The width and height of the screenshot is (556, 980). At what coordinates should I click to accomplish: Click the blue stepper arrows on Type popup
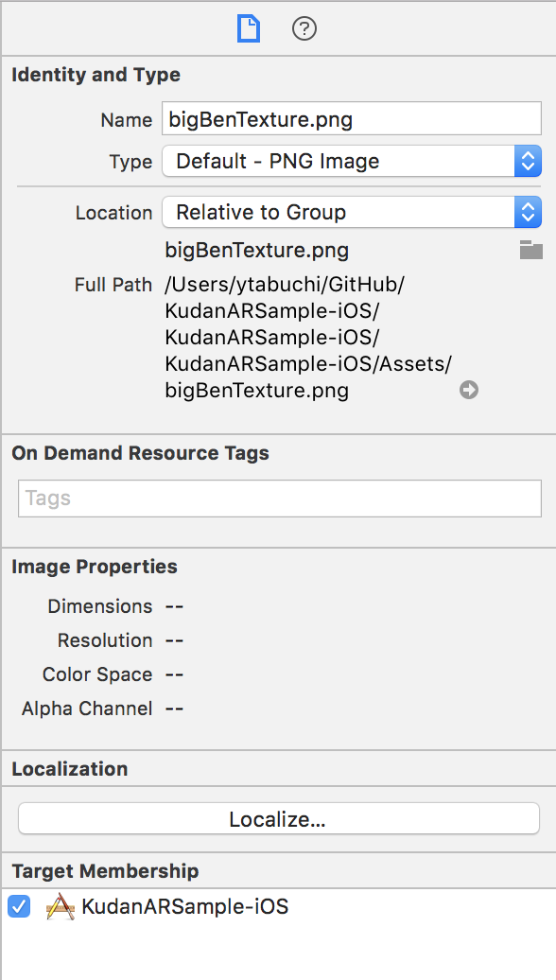pyautogui.click(x=528, y=161)
